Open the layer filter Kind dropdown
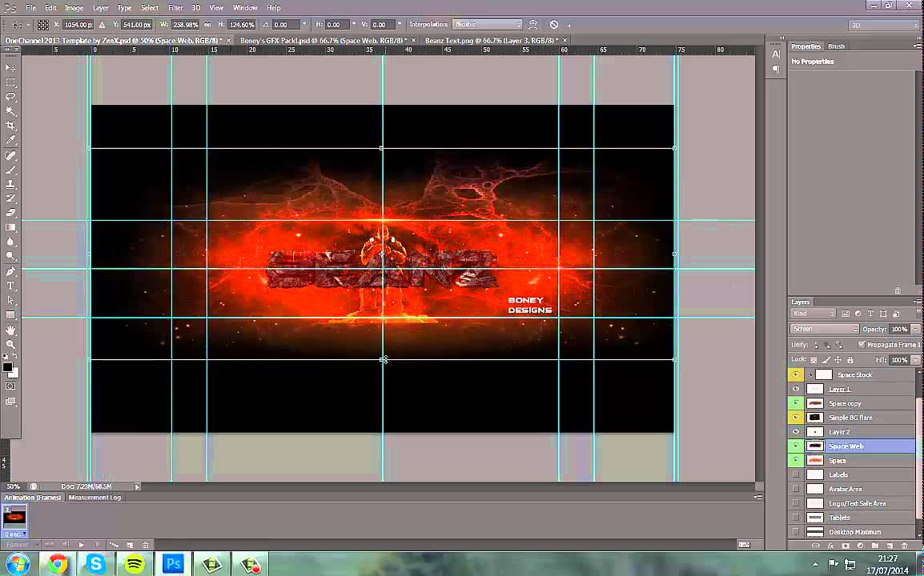Screen dimensions: 924x576 (x=813, y=314)
